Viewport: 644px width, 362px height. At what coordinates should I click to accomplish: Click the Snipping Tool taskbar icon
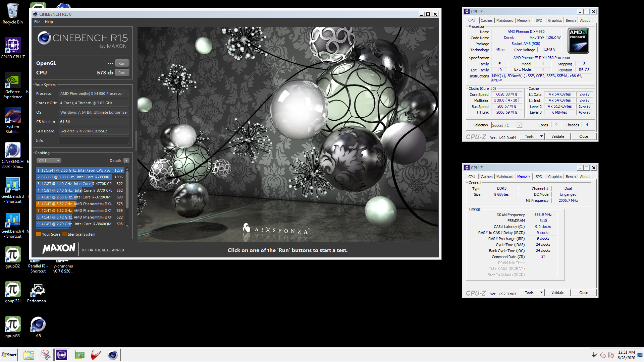pyautogui.click(x=45, y=355)
